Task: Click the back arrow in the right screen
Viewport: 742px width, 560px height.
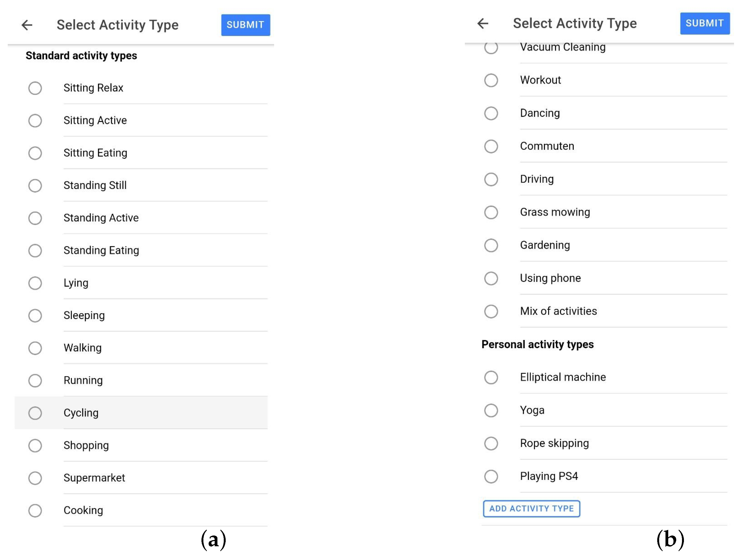Action: click(x=483, y=23)
